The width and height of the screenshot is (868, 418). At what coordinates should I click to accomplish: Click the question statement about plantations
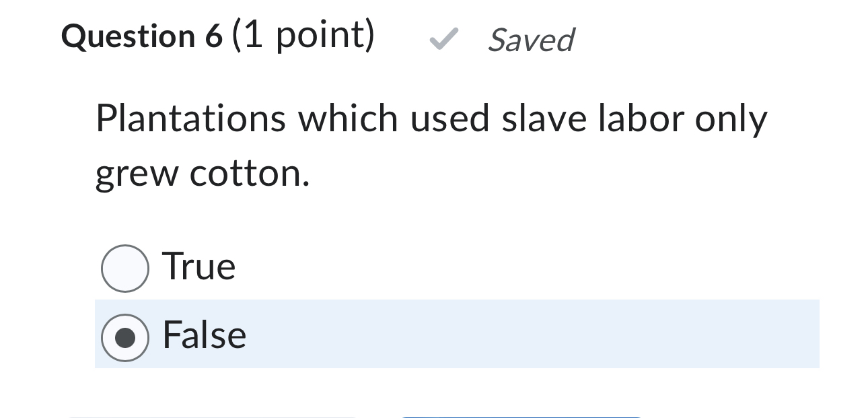(431, 144)
